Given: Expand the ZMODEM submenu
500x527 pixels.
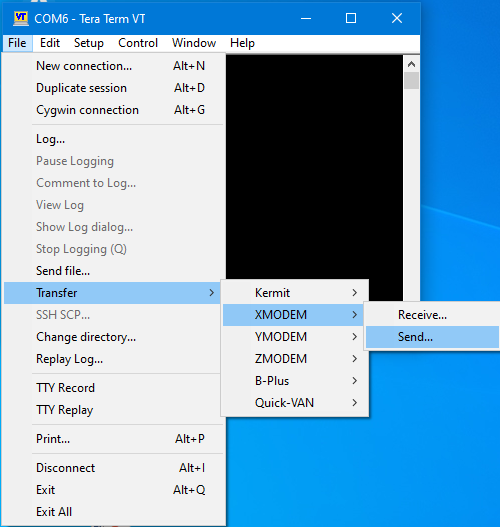Looking at the screenshot, I should [295, 359].
